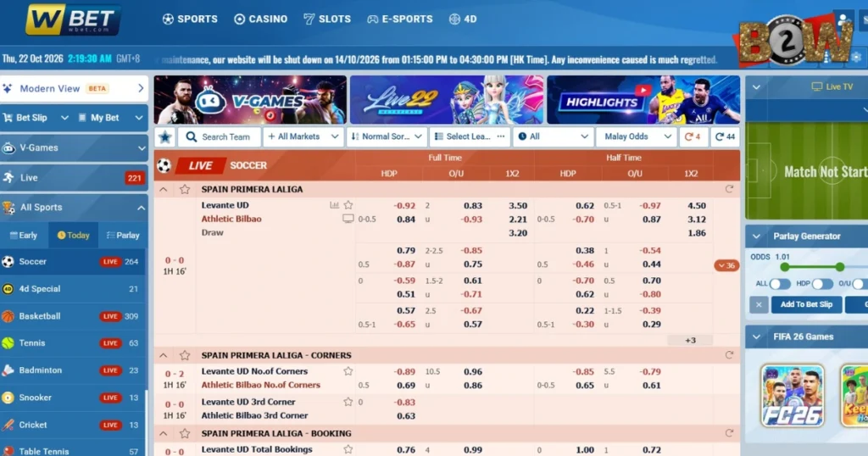Refresh the Spain Primera Laliga odds
The image size is (868, 456).
coord(729,189)
